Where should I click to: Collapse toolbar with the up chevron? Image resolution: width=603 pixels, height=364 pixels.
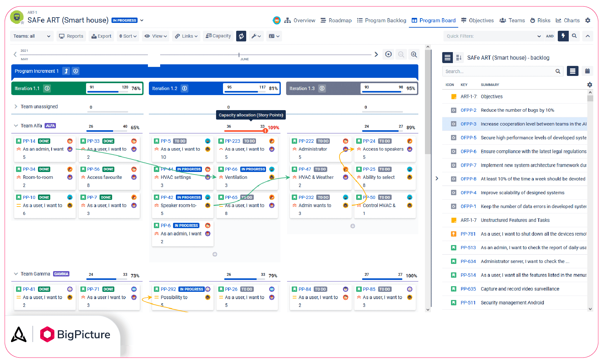coord(588,36)
